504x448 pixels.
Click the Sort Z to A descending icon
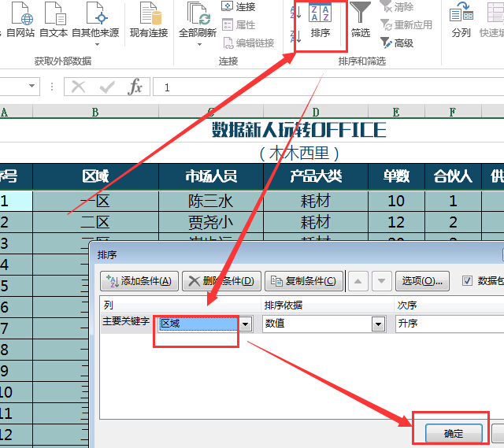(x=296, y=36)
